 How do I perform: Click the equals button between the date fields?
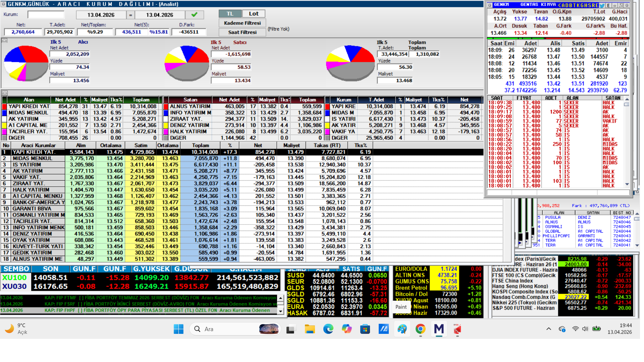(x=130, y=15)
